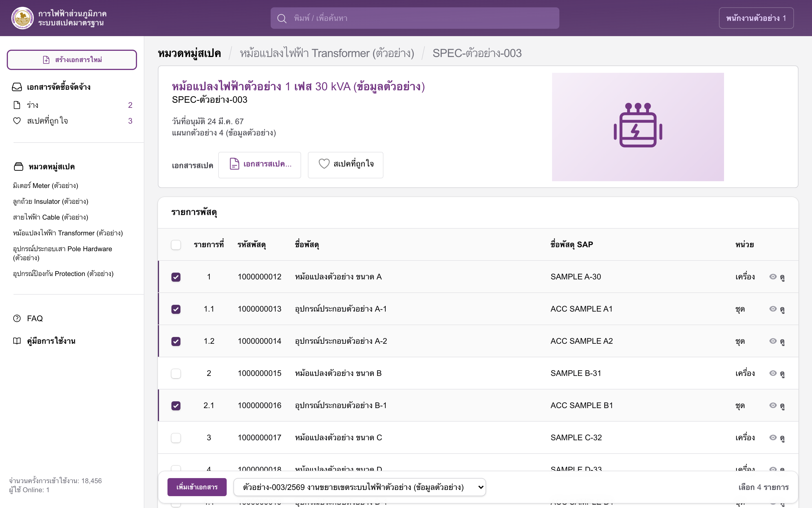The image size is (812, 508).
Task: View item row 1 via eye icon
Action: pyautogui.click(x=773, y=277)
